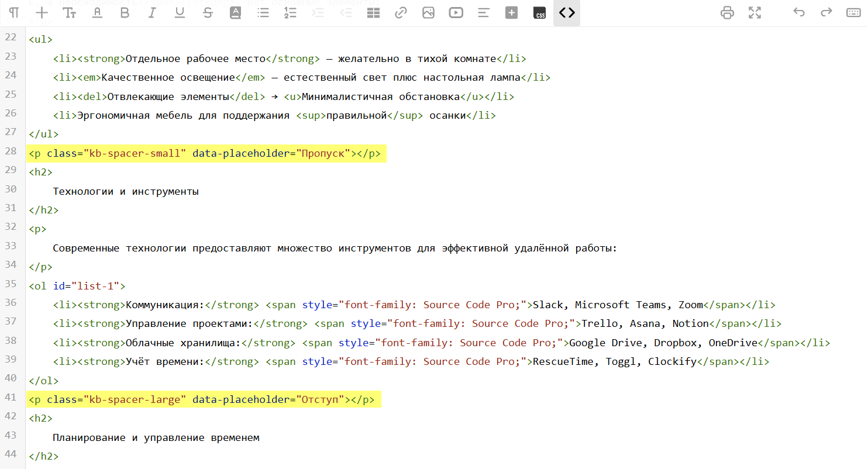This screenshot has width=868, height=469.
Task: Open the font size tool
Action: (x=70, y=13)
